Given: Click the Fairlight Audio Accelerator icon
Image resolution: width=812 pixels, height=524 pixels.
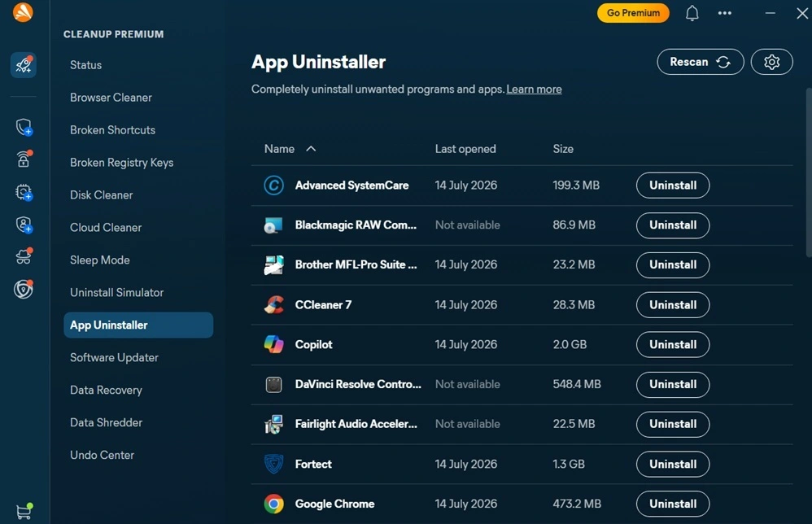Looking at the screenshot, I should [x=273, y=424].
